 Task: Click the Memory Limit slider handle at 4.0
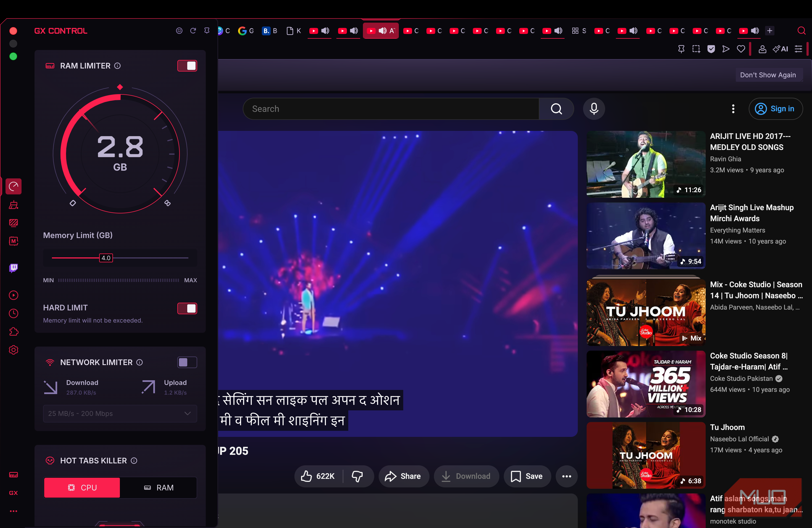click(106, 258)
